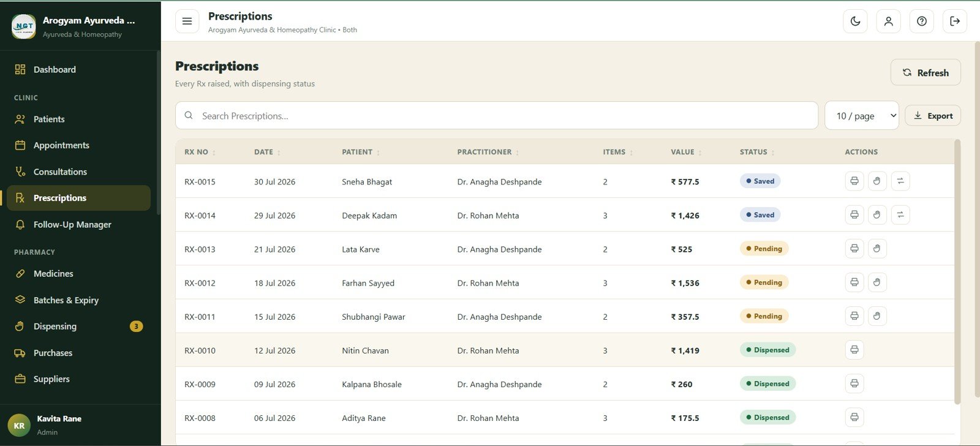
Task: Dispense prescription RX-0013 hand icon
Action: click(x=877, y=248)
